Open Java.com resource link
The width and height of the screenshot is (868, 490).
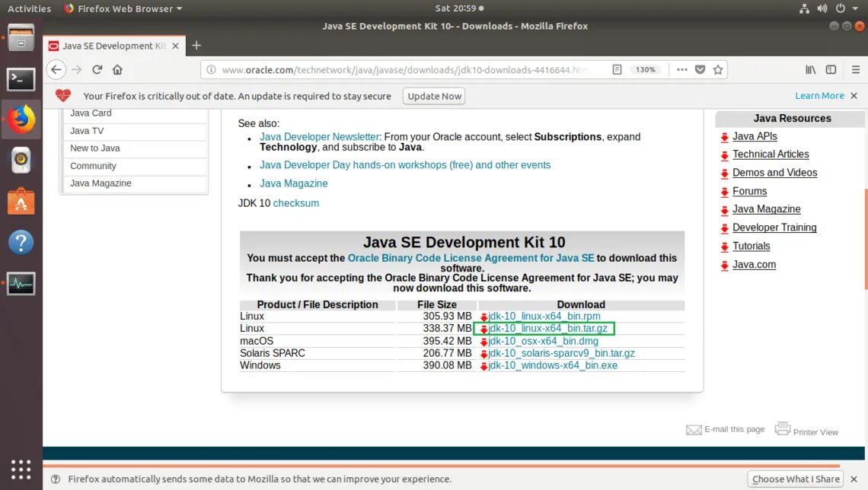(754, 264)
